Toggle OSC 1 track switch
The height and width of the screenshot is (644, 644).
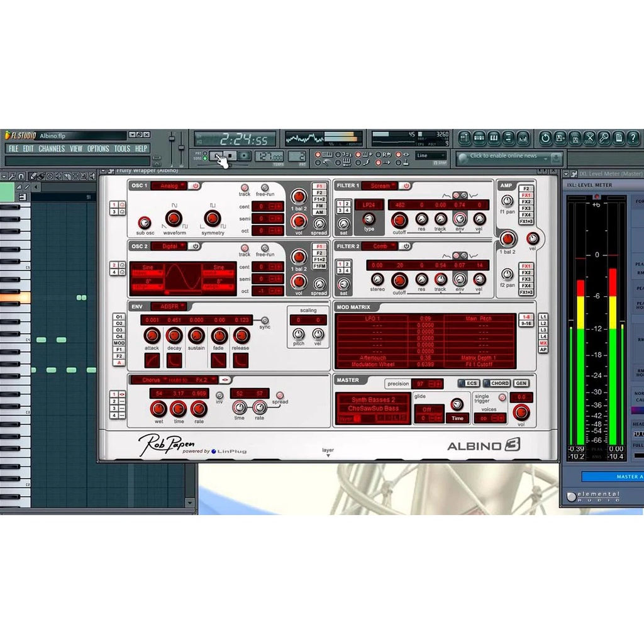pos(245,187)
